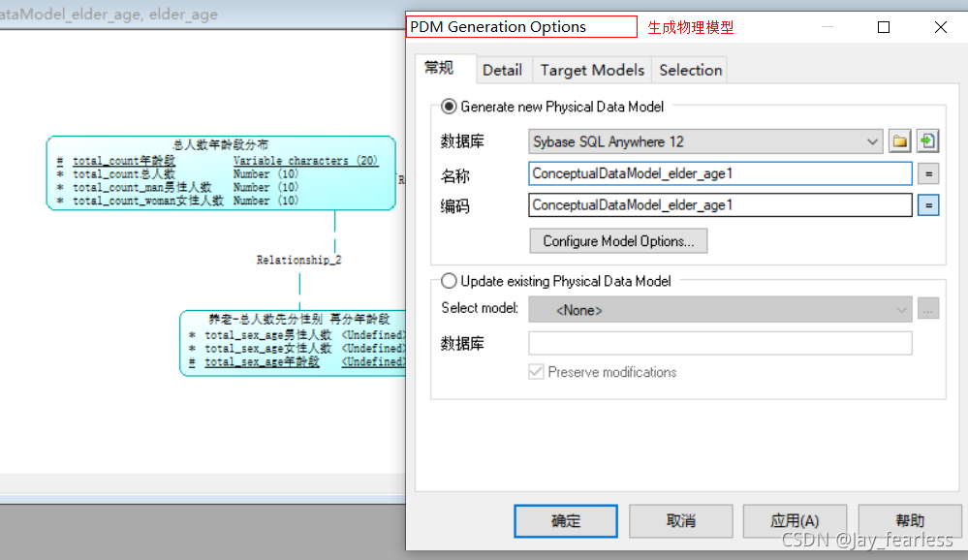Open the 数据库 combo box arrow
968x560 pixels.
tap(871, 140)
